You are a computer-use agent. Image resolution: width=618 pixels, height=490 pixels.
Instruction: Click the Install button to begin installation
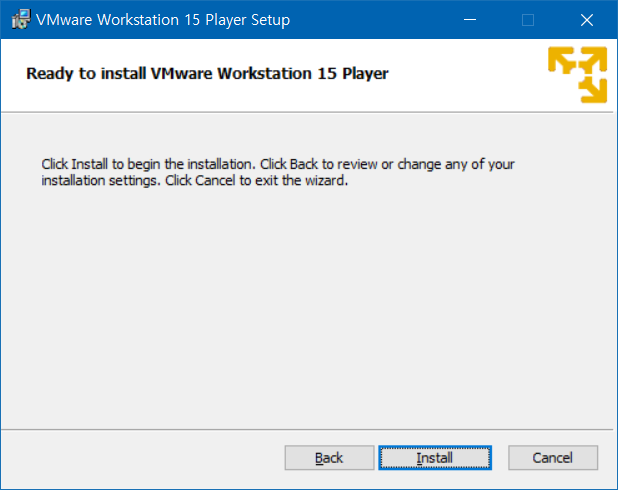[435, 458]
